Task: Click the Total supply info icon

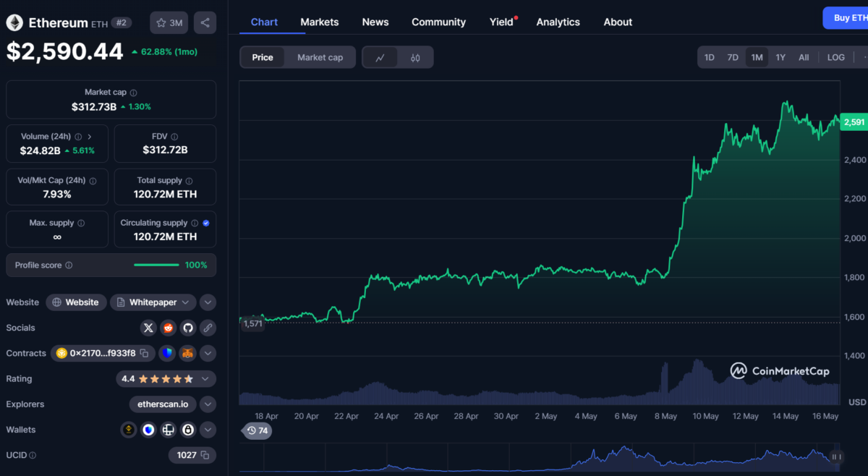Action: point(190,181)
